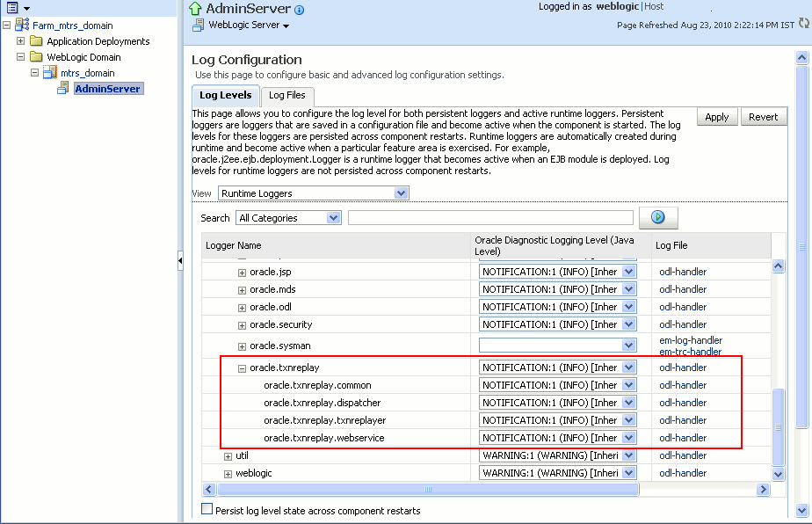Select the Log Levels tab

[x=225, y=95]
